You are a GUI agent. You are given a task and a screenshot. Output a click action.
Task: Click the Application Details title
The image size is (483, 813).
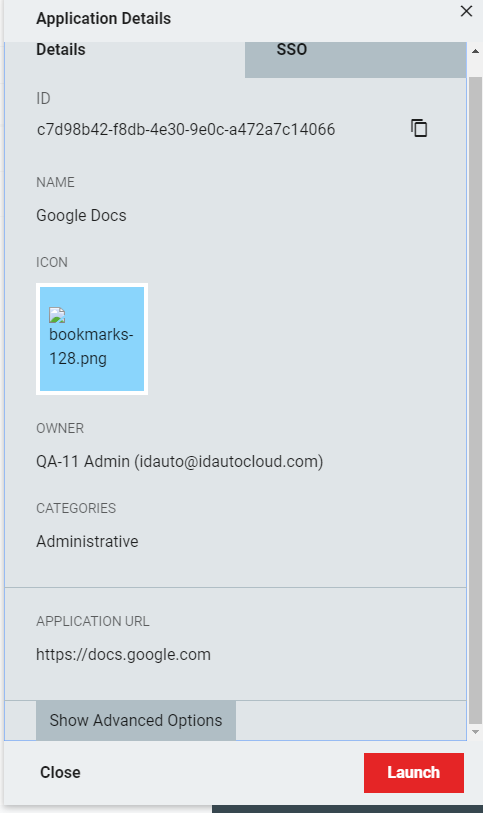pos(104,19)
